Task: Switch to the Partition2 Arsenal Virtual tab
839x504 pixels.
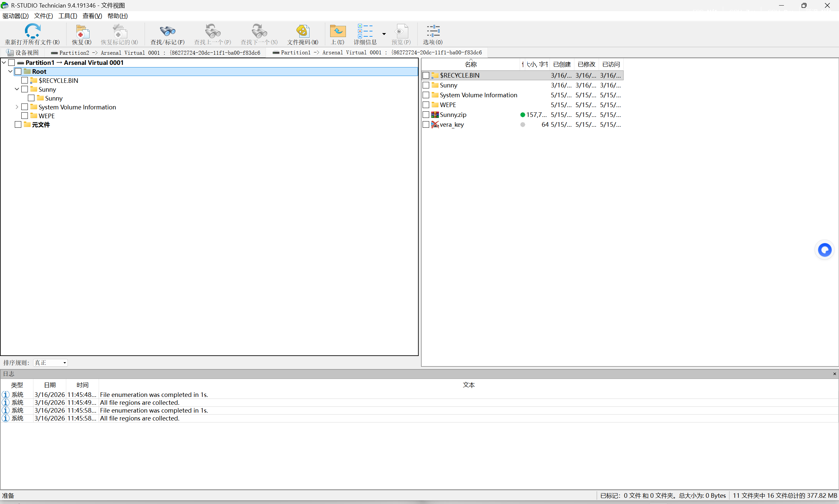Action: click(156, 53)
